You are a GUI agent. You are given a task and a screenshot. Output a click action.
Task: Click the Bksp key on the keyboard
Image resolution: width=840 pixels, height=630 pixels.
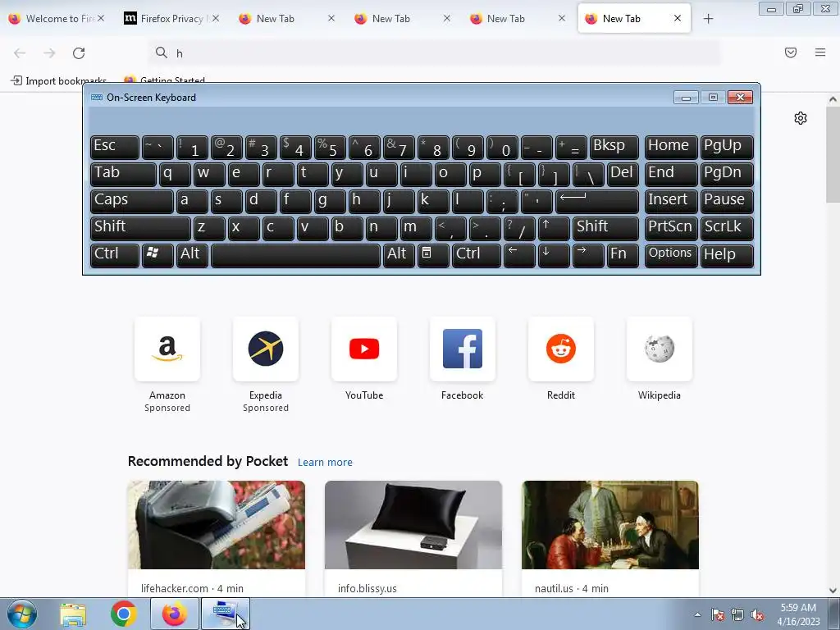614,148
